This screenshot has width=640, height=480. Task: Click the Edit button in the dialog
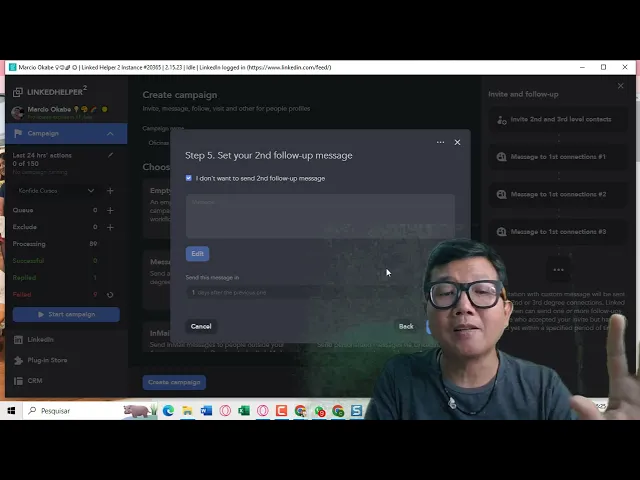pyautogui.click(x=198, y=253)
